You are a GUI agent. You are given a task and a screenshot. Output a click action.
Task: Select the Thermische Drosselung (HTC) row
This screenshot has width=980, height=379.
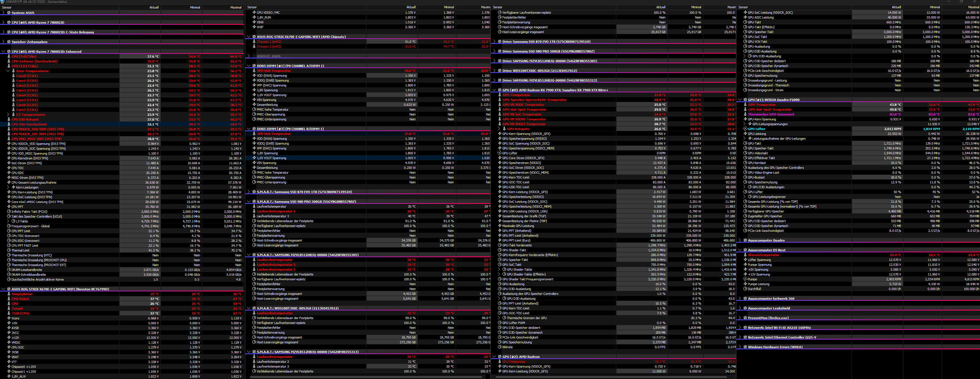tap(122, 255)
